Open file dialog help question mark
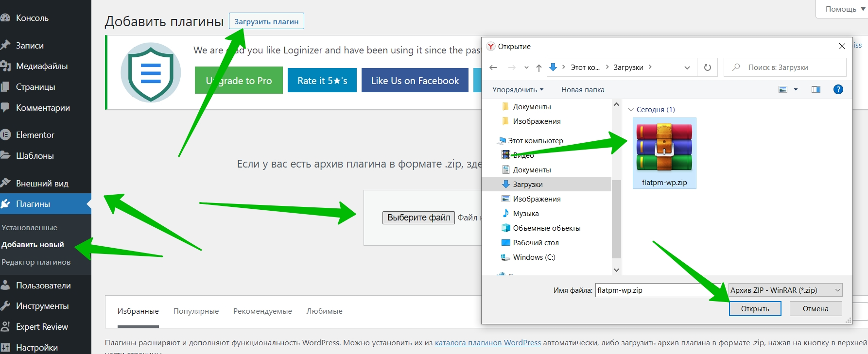The width and height of the screenshot is (868, 354). coord(838,89)
